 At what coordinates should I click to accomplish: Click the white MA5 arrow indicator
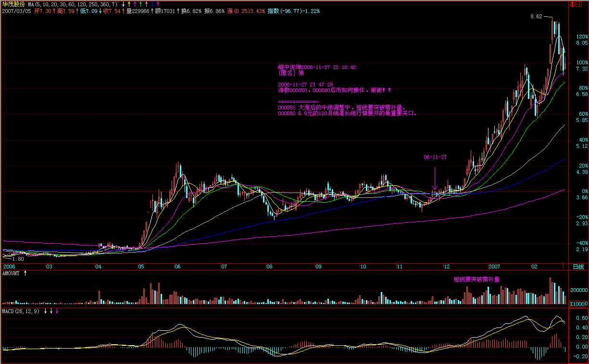[x=123, y=4]
